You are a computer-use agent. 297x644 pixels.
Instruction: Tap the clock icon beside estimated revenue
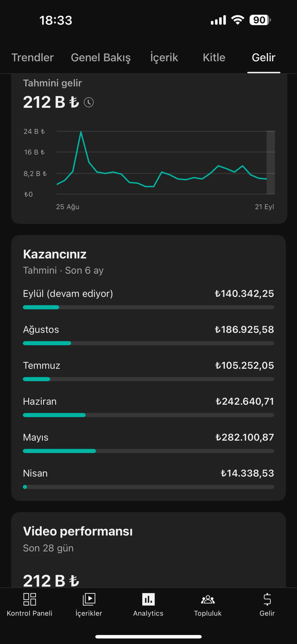[x=89, y=102]
